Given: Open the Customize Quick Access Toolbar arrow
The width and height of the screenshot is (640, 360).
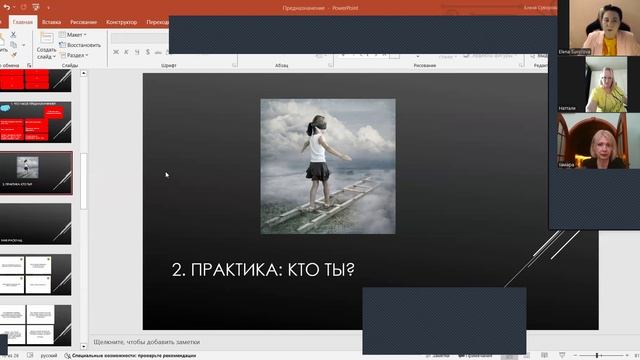Looking at the screenshot, I should click(x=48, y=7).
